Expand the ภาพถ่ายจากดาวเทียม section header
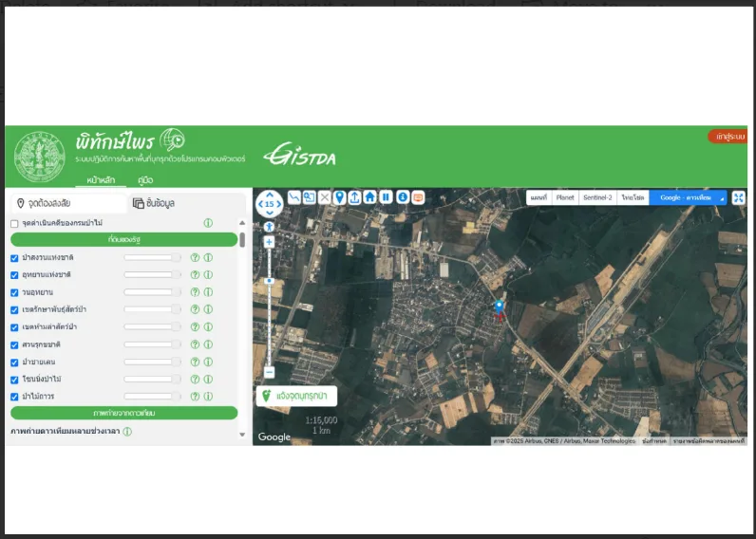Image resolution: width=756 pixels, height=539 pixels. [123, 414]
